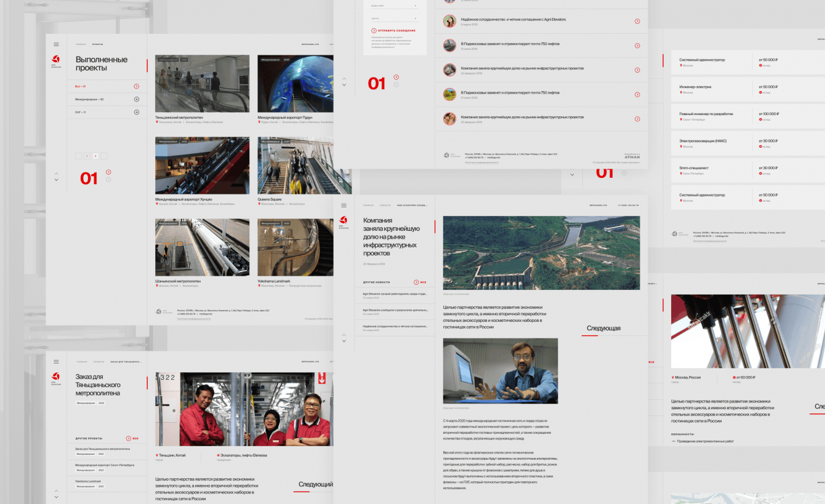This screenshot has width=825, height=504.
Task: Click Главная breadcrumb on news article page
Action: coord(369,205)
